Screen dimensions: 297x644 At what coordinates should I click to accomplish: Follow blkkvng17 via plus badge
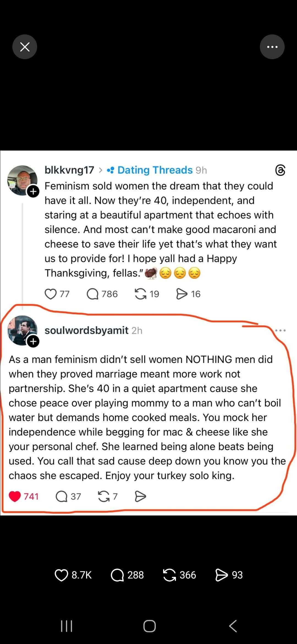pos(33,191)
